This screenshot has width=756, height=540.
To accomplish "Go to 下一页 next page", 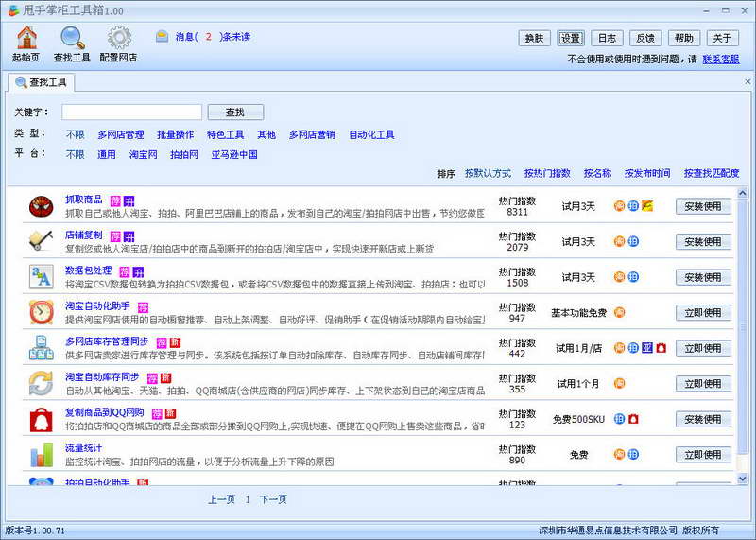I will (273, 499).
